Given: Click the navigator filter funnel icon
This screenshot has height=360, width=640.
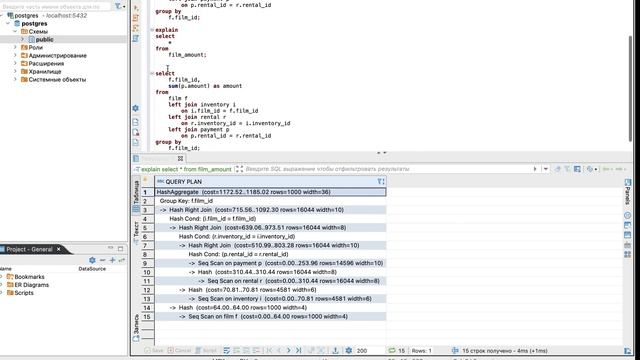Looking at the screenshot, I should [x=118, y=6].
